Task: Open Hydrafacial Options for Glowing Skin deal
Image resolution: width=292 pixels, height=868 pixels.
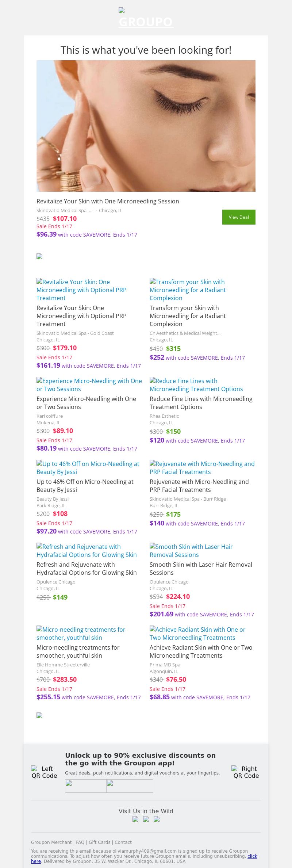Action: tap(87, 568)
